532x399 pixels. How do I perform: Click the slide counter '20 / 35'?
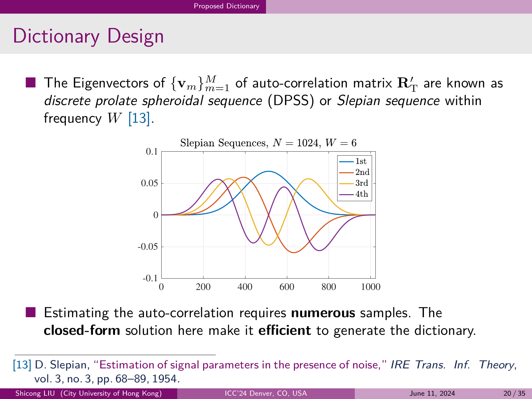pyautogui.click(x=514, y=394)
